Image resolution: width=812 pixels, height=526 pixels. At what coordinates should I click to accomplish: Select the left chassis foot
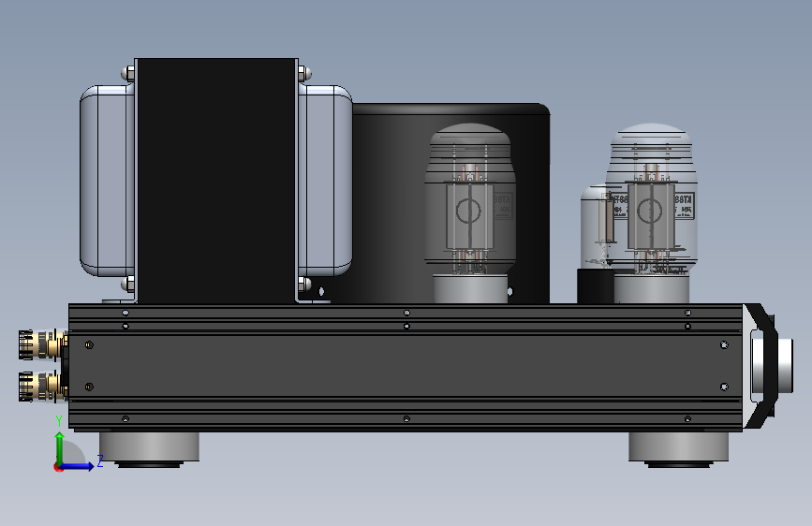pos(149,448)
